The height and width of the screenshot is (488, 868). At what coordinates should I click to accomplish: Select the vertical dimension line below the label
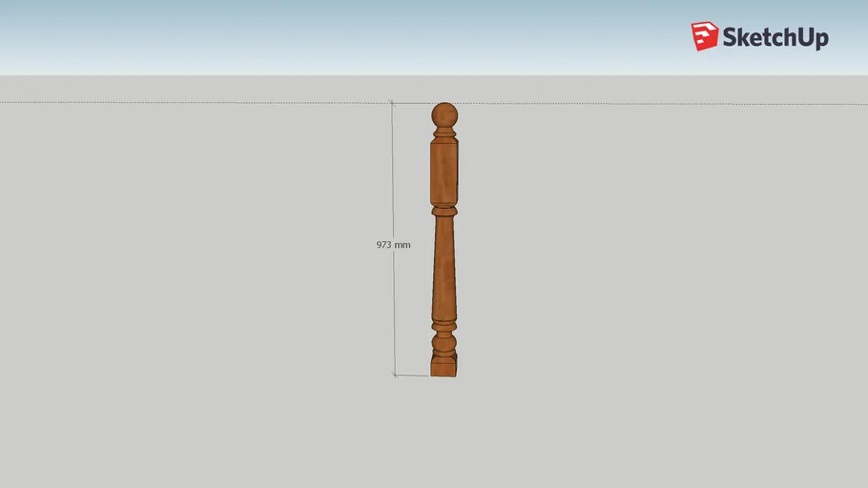tap(393, 315)
